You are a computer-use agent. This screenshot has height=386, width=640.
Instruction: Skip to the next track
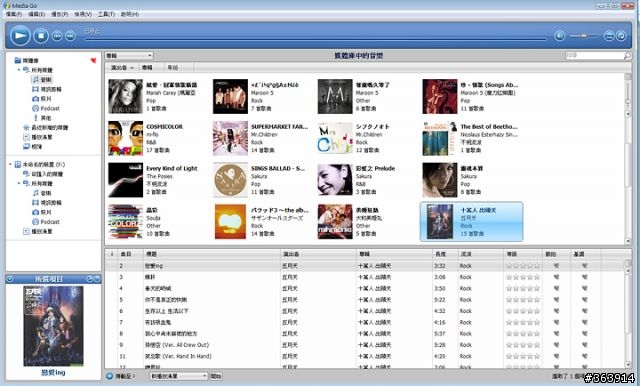[70, 36]
